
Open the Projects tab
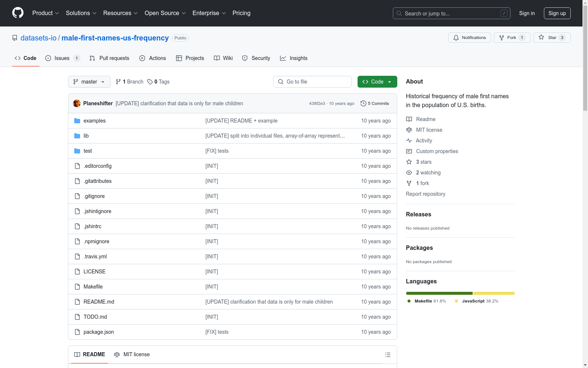[190, 58]
